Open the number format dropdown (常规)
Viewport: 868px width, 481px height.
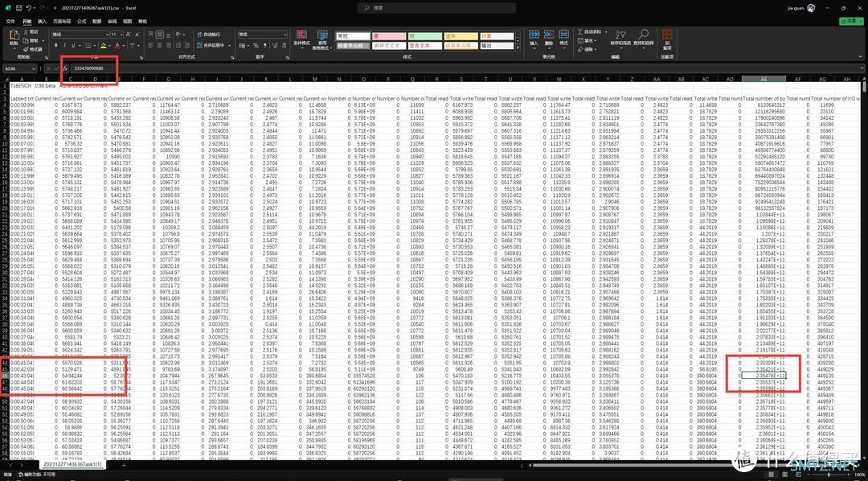click(285, 35)
